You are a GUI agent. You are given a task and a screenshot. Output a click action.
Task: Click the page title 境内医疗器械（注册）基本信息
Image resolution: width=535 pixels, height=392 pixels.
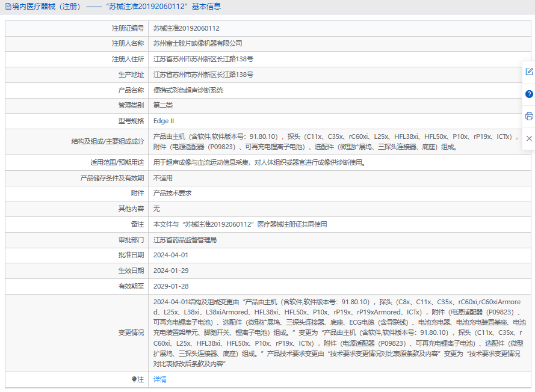[116, 7]
